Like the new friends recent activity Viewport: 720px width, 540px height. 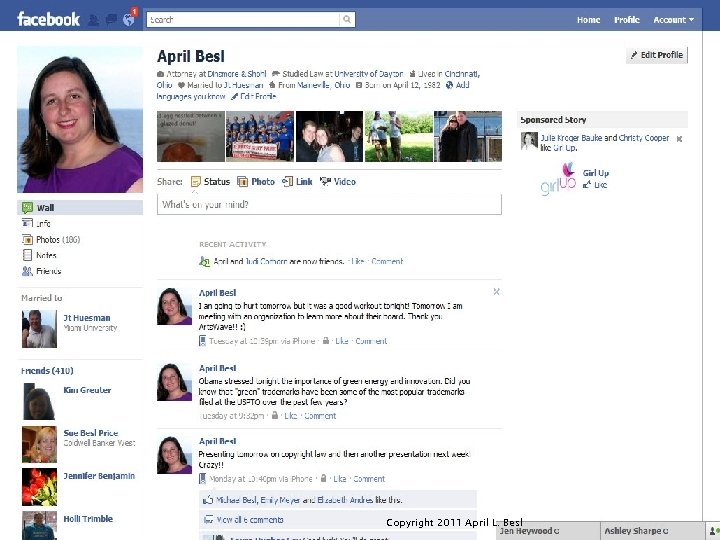(x=357, y=261)
